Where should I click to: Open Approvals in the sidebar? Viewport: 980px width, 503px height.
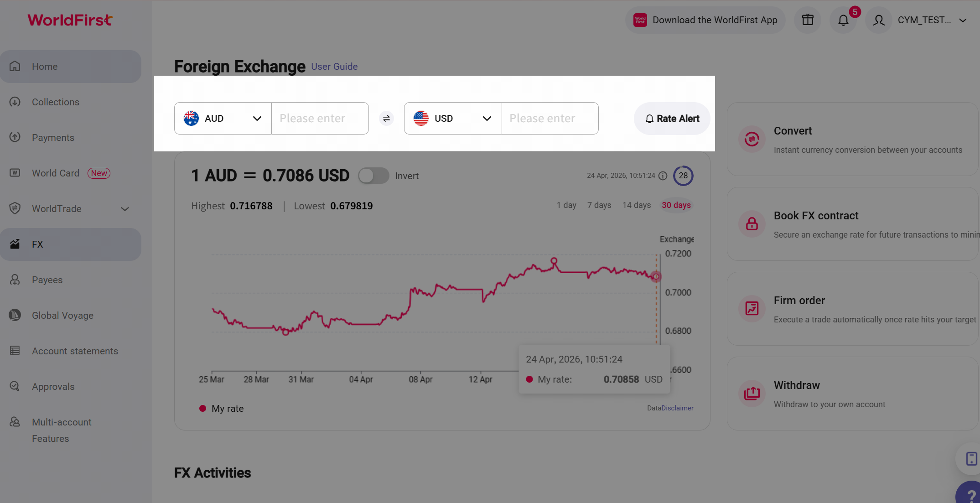click(71, 387)
